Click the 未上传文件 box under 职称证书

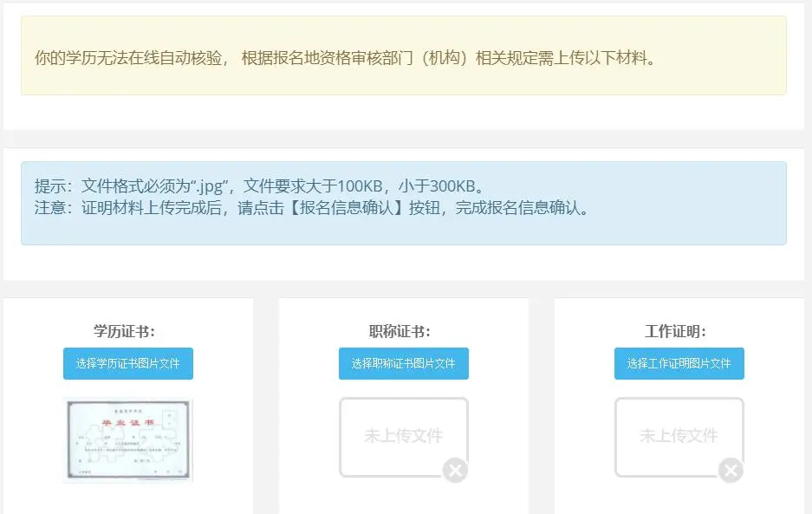coord(402,436)
